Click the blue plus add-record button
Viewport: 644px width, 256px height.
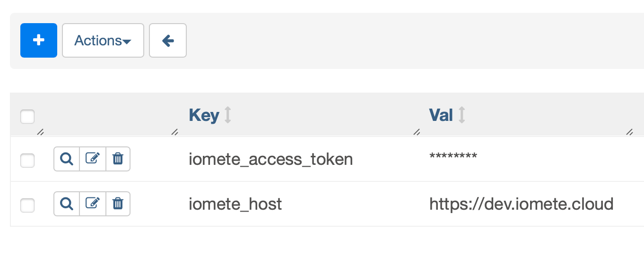(x=39, y=41)
